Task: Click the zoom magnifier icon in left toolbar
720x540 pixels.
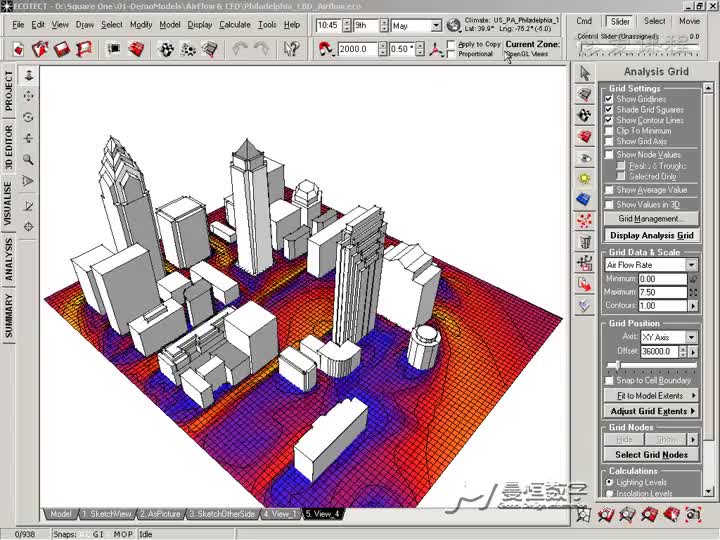Action: pos(28,159)
